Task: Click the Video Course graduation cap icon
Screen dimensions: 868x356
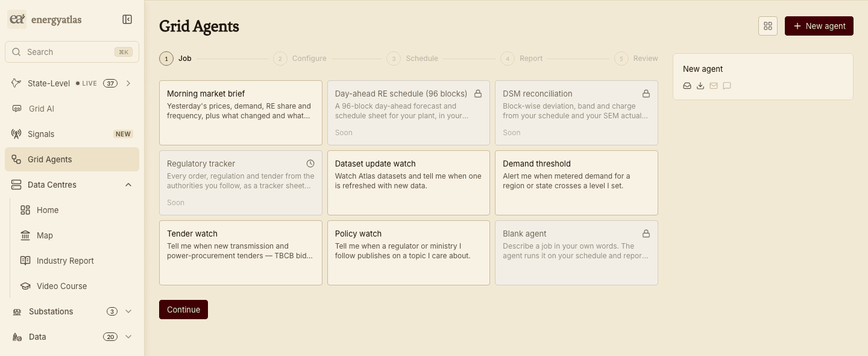Action: (25, 286)
